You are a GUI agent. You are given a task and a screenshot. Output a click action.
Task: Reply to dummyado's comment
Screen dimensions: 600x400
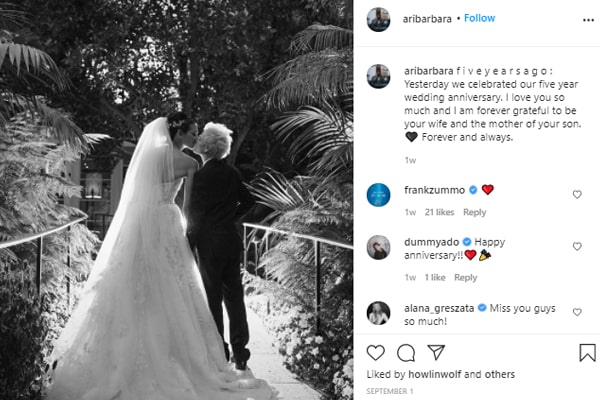(x=465, y=278)
